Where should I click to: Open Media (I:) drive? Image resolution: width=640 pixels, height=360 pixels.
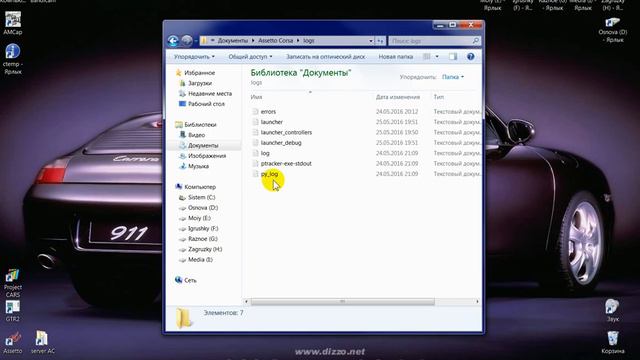point(200,260)
